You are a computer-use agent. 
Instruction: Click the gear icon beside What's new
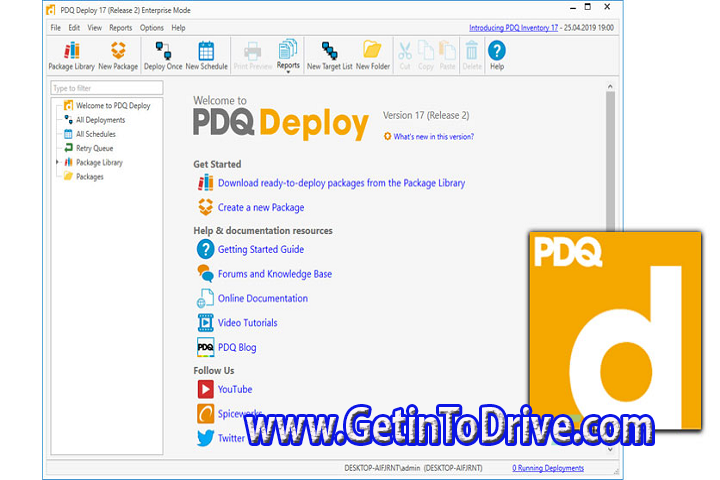point(388,136)
